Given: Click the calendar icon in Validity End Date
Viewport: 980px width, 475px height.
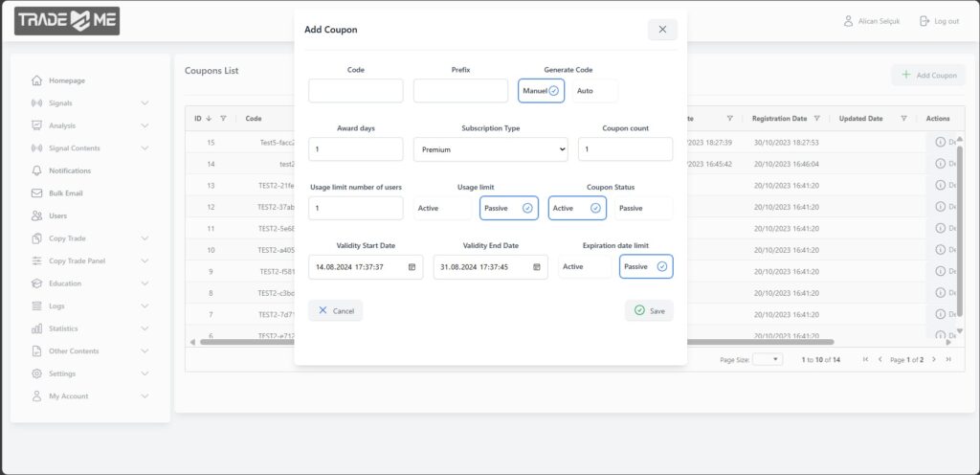Looking at the screenshot, I should click(x=537, y=267).
